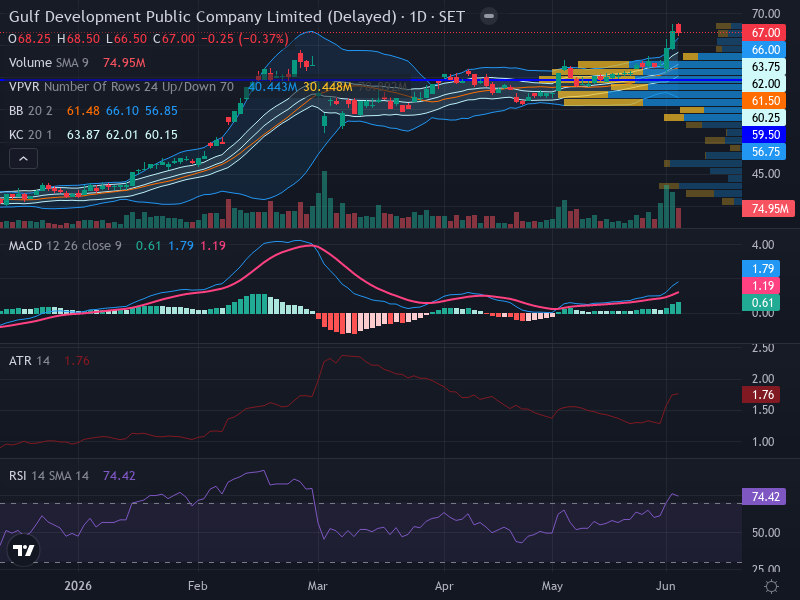Image resolution: width=800 pixels, height=600 pixels.
Task: Click the orange 61.50 price scale label
Action: tap(765, 101)
